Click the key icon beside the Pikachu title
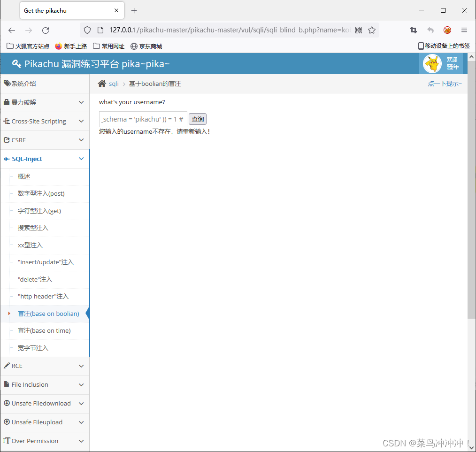Image resolution: width=476 pixels, height=452 pixels. (x=16, y=64)
